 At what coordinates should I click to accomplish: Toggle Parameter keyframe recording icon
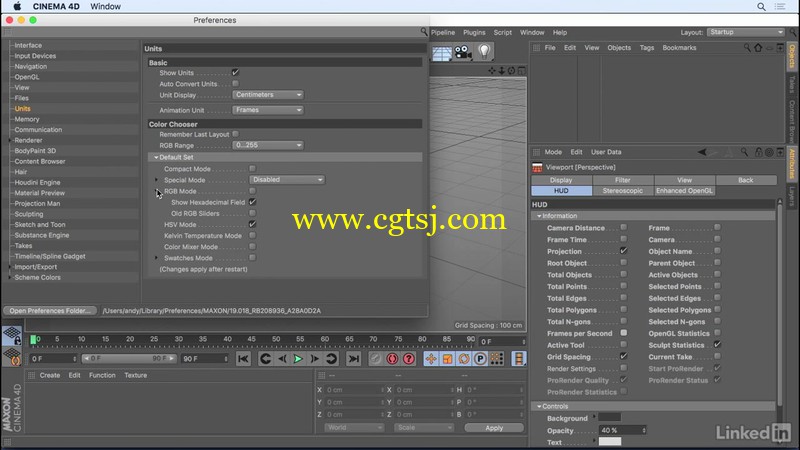coord(480,359)
